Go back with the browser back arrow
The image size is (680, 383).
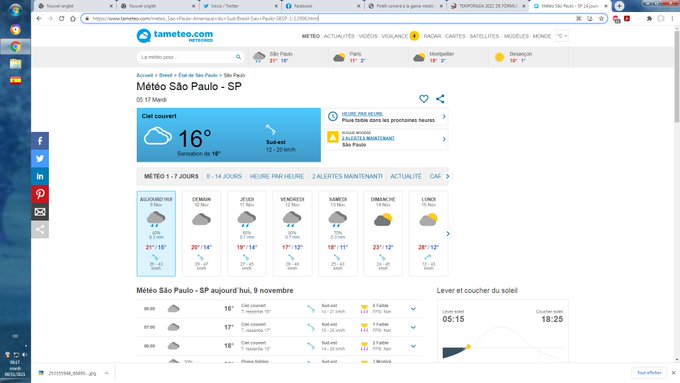tap(39, 19)
